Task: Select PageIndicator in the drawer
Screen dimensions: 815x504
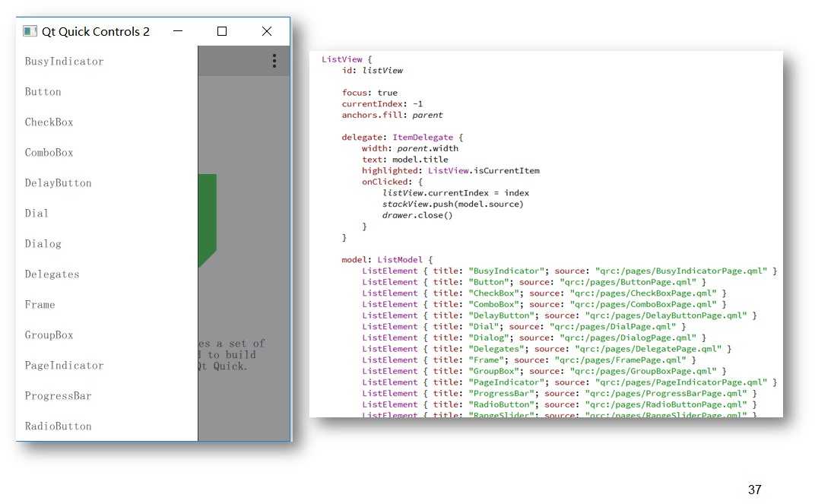Action: (106, 366)
